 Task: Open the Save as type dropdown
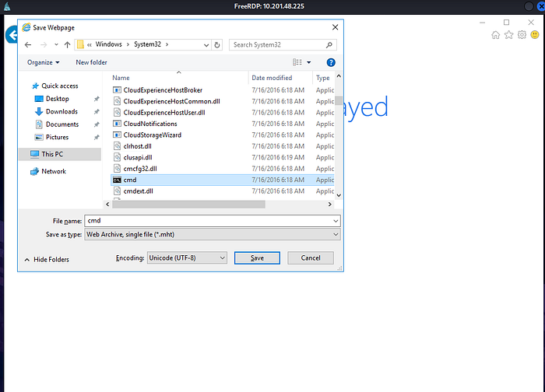(x=213, y=234)
